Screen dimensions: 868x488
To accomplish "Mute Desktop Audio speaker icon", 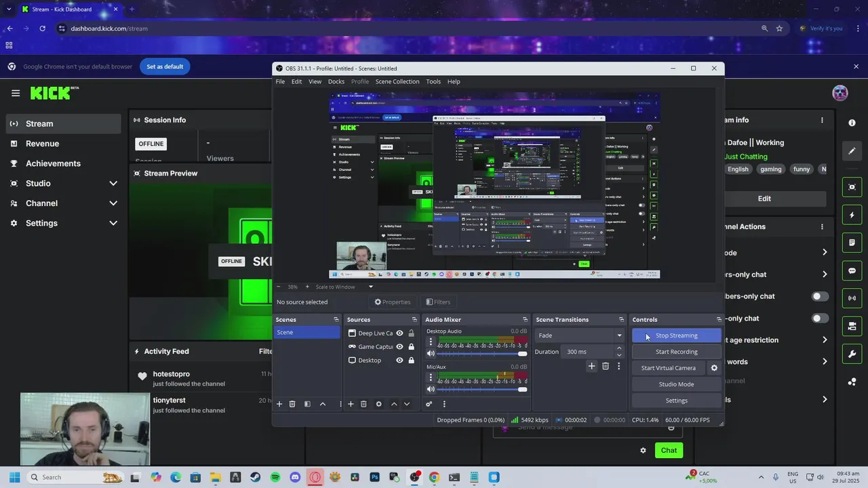I will pyautogui.click(x=431, y=354).
